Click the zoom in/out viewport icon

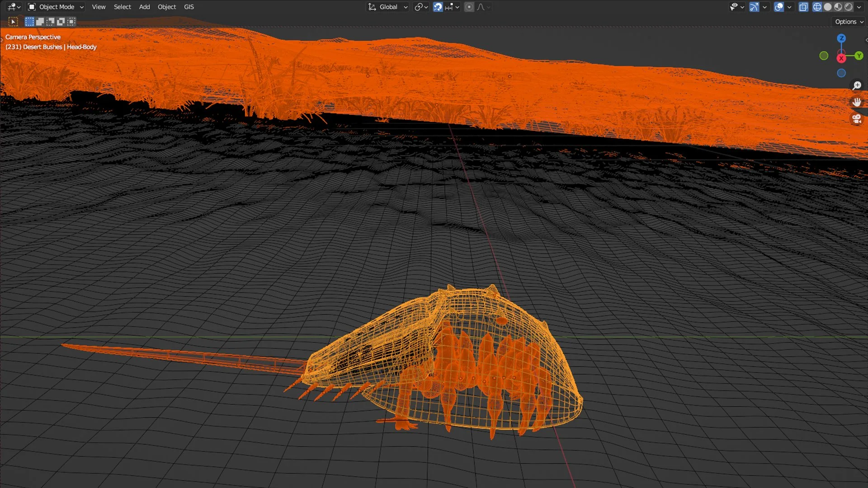click(857, 86)
